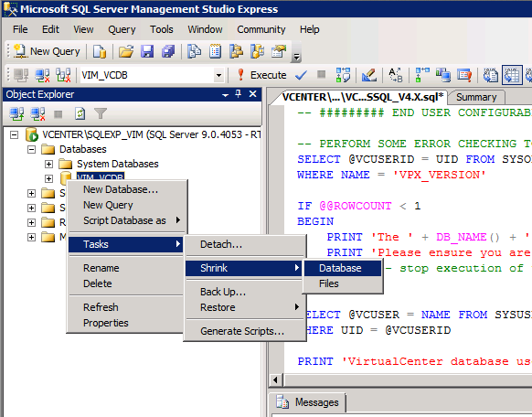Open the Query menu
This screenshot has width=532, height=417.
pyautogui.click(x=122, y=29)
